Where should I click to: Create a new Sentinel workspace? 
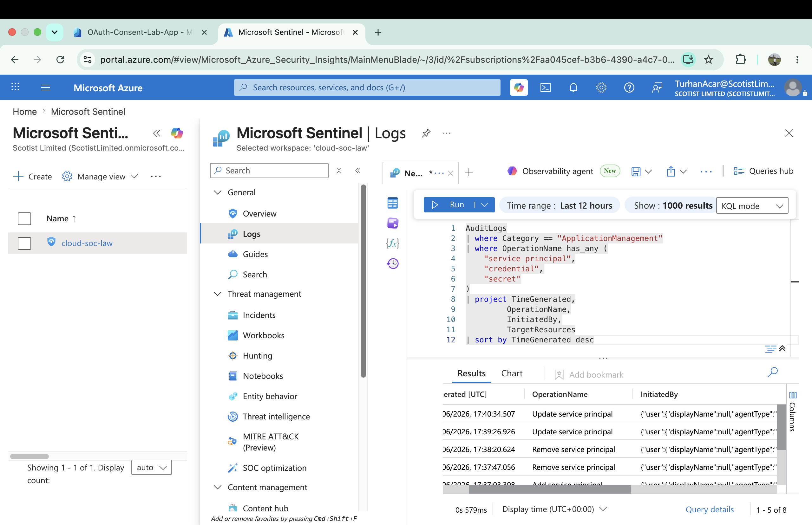click(33, 177)
